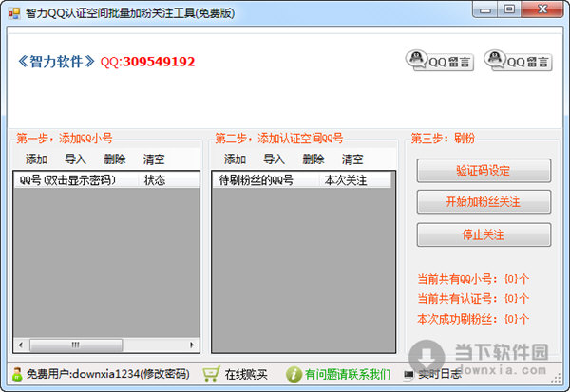570x392 pixels.
Task: Click 当前共有认证号:{0}个 counter
Action: [x=473, y=299]
